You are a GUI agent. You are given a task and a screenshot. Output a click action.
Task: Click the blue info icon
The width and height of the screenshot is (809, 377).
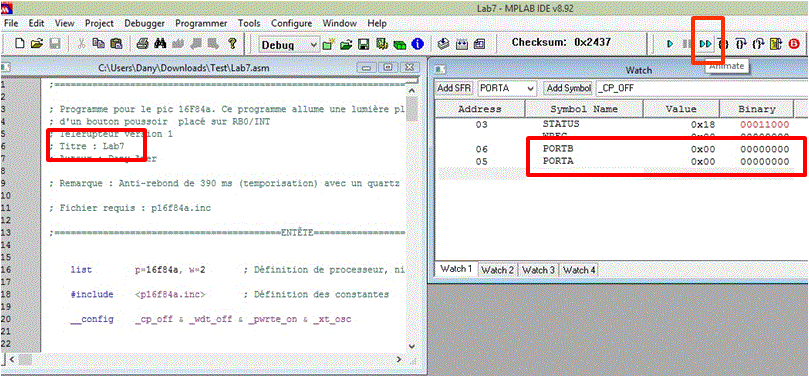417,45
